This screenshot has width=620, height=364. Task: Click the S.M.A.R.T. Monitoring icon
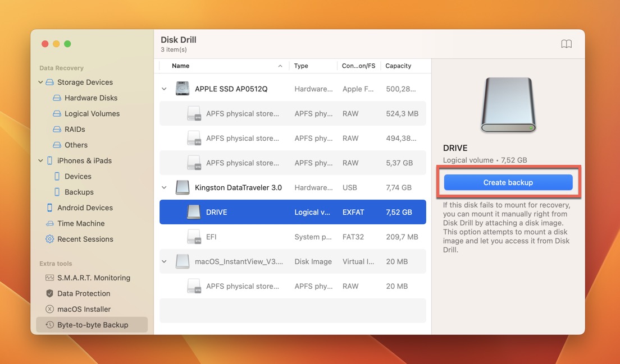[49, 278]
